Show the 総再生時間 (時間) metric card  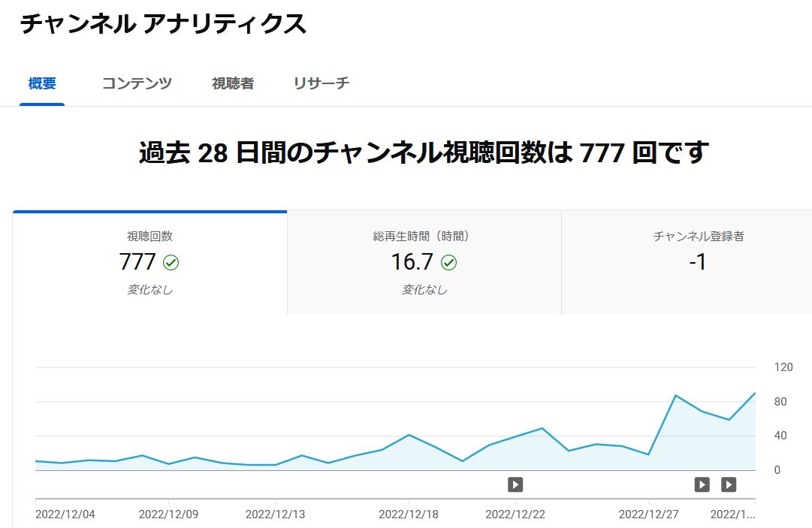click(x=424, y=262)
